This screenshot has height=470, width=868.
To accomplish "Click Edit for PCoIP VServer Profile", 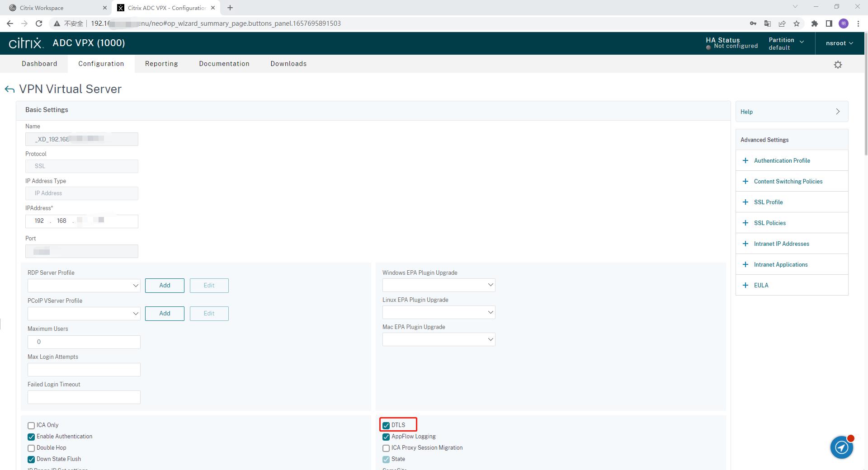I will 209,314.
